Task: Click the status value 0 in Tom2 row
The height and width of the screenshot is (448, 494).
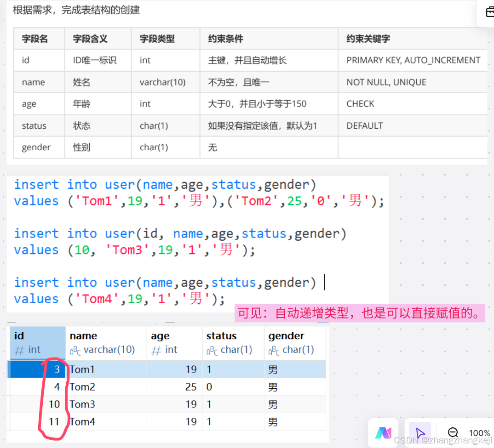Action: click(x=233, y=386)
